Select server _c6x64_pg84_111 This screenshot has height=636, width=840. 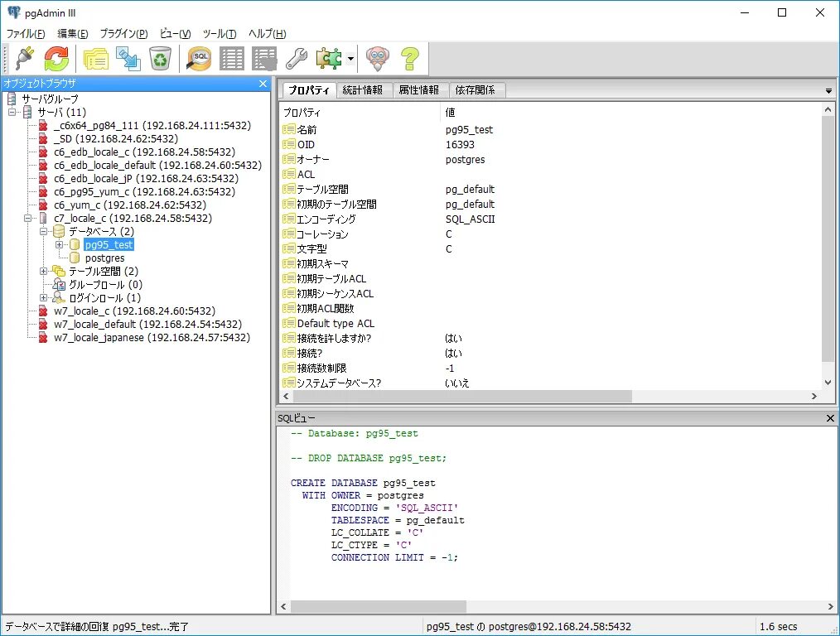pyautogui.click(x=152, y=126)
